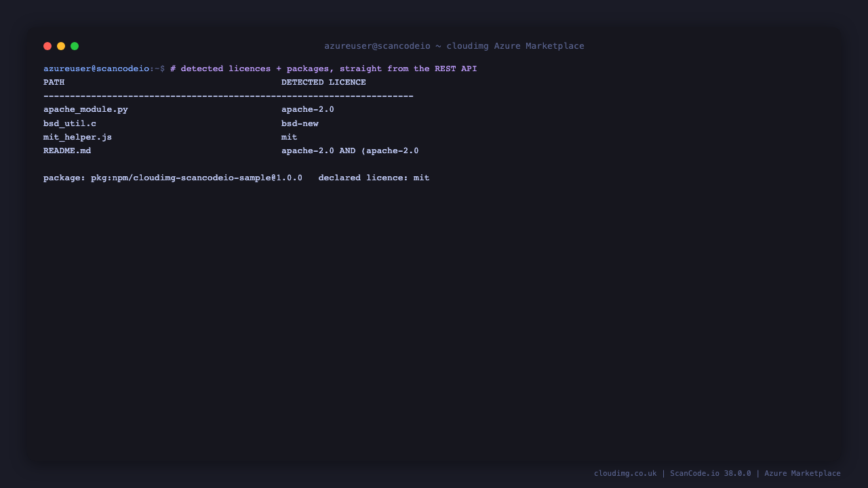
Task: Click 'apache-2.0 AND (apache-2.0' licence expression
Action: [x=350, y=150]
